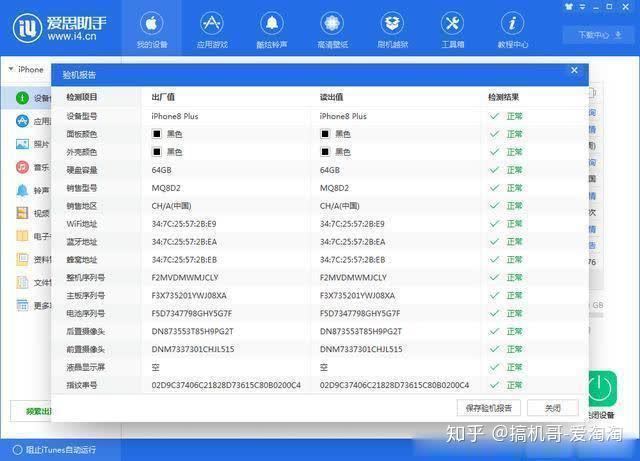The width and height of the screenshot is (640, 461).
Task: Open the 下载中心 download button
Action: click(590, 35)
